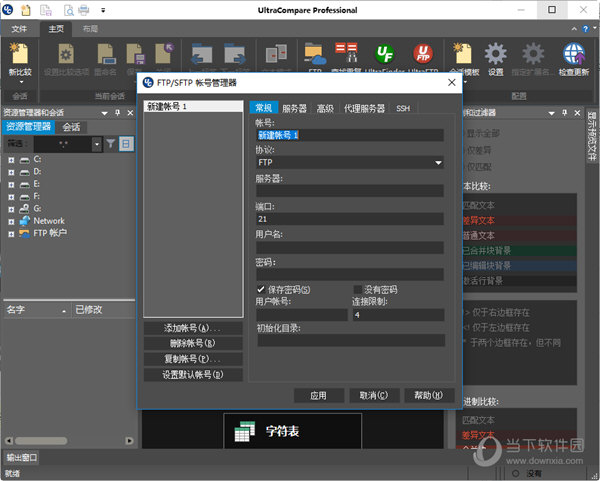Click the blue help question mark icon
This screenshot has width=600, height=481.
tap(585, 29)
